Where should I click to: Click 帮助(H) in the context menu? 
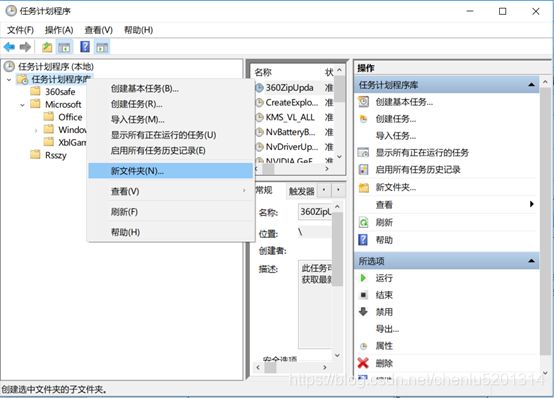pyautogui.click(x=170, y=232)
